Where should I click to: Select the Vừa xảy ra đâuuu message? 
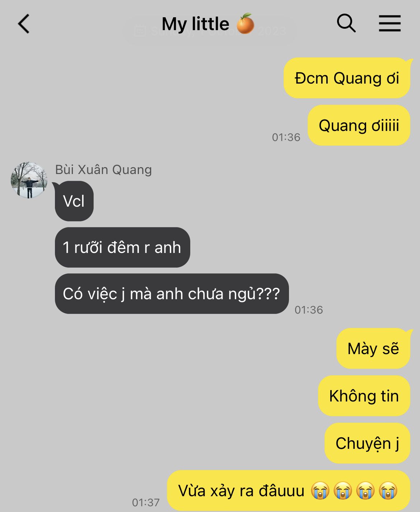pyautogui.click(x=289, y=490)
